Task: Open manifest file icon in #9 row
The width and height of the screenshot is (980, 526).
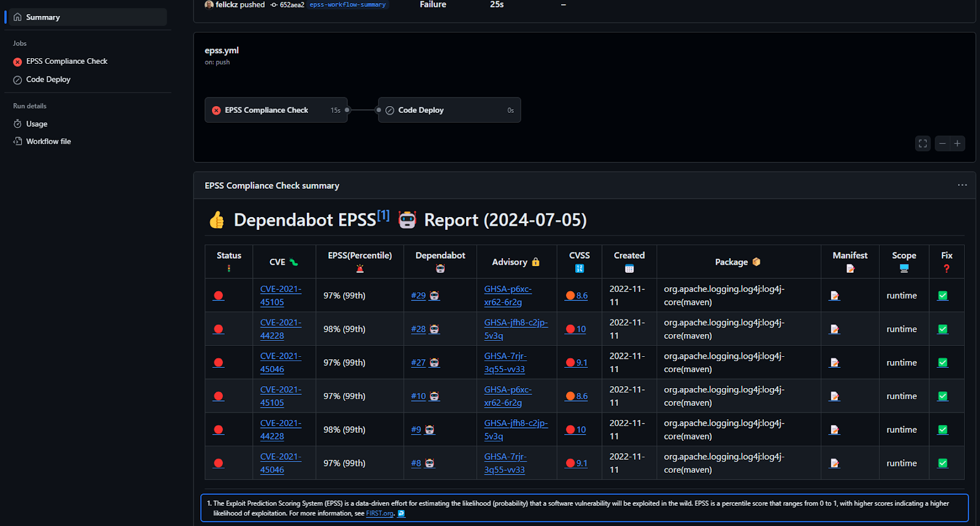Action: click(834, 430)
